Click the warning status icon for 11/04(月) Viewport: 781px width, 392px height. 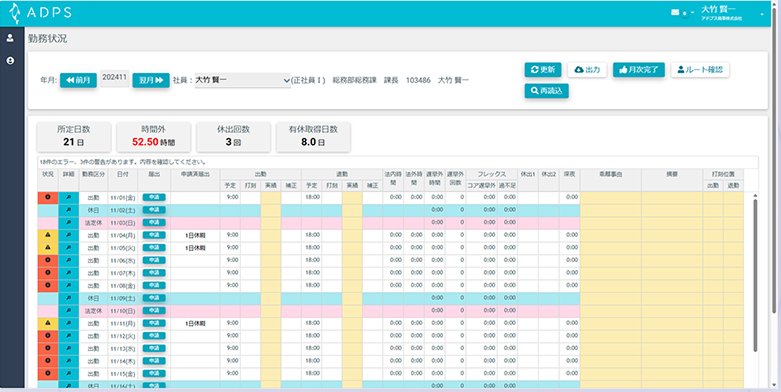pyautogui.click(x=48, y=235)
